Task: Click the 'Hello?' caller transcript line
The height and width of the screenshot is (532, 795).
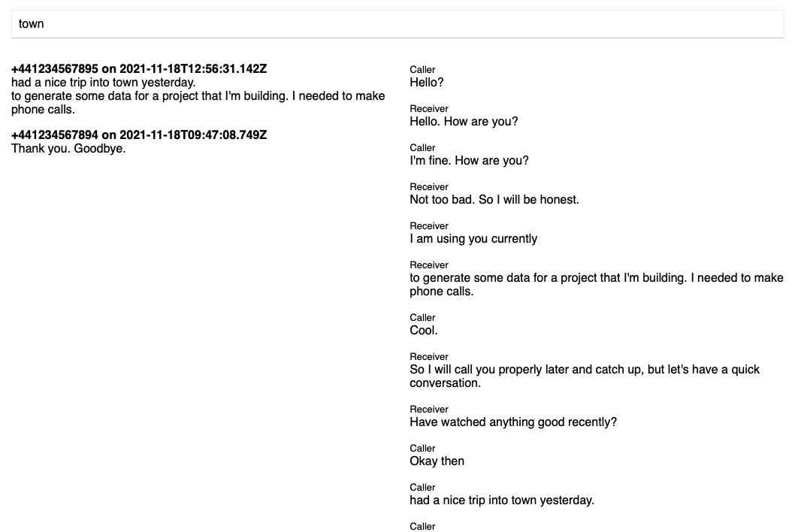Action: coord(426,83)
